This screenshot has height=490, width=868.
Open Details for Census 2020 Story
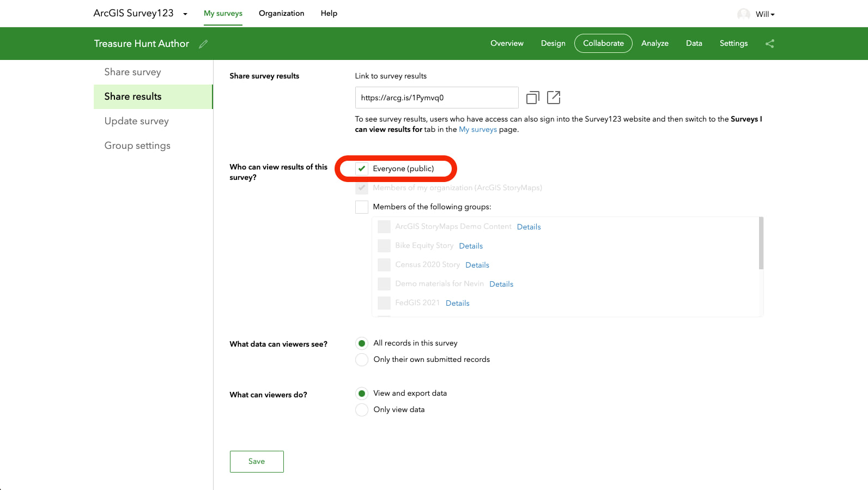point(477,265)
